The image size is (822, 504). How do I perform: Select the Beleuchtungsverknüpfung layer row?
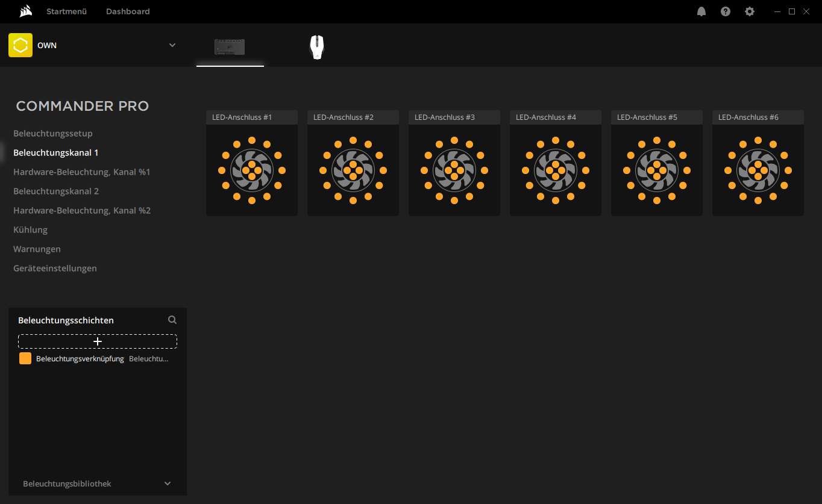[98, 358]
